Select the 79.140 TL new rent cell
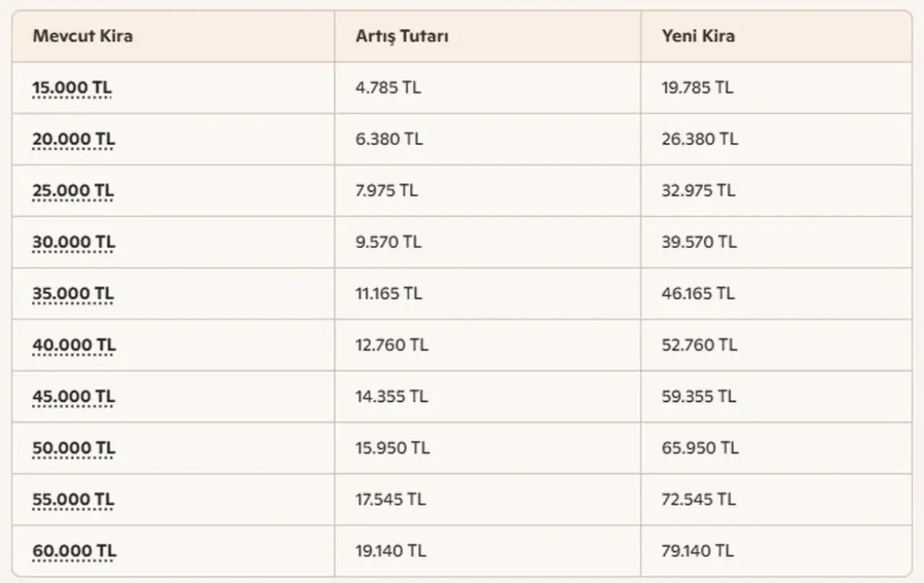 [x=776, y=551]
